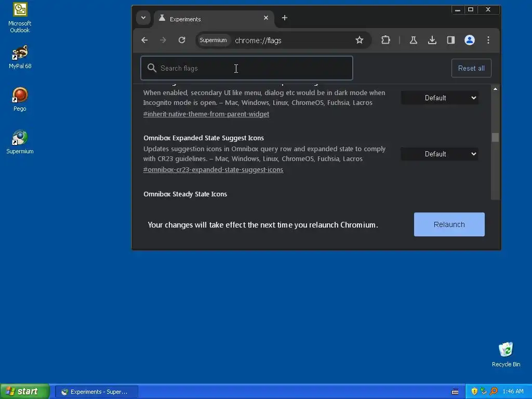
Task: Launch Pego from the desktop
Action: (20, 99)
